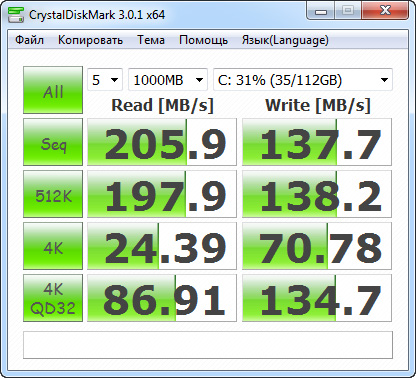Image resolution: width=416 pixels, height=378 pixels.
Task: Open the Помощь menu
Action: (203, 40)
